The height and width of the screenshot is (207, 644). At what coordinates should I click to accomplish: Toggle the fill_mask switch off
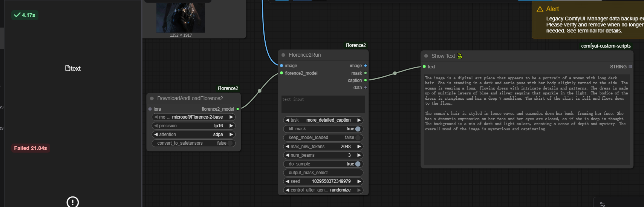tap(358, 129)
